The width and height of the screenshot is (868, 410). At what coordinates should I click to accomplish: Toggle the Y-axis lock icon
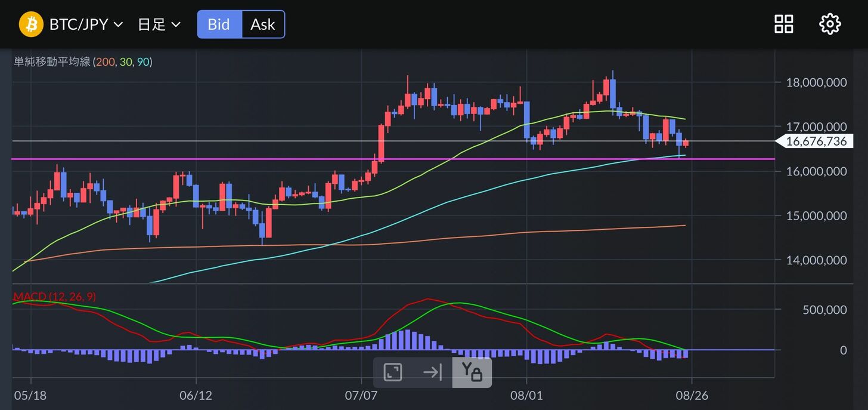472,372
